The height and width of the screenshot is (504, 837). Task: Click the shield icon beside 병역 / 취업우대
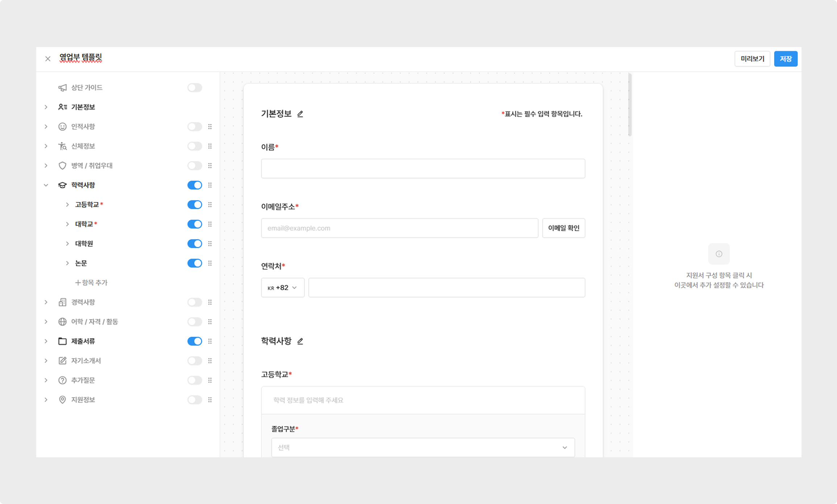[62, 166]
